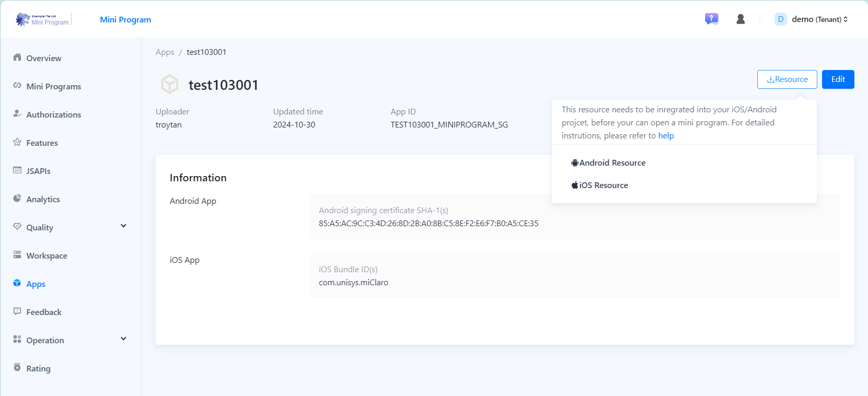Select Android Resource from the dropdown
868x396 pixels.
[x=608, y=163]
